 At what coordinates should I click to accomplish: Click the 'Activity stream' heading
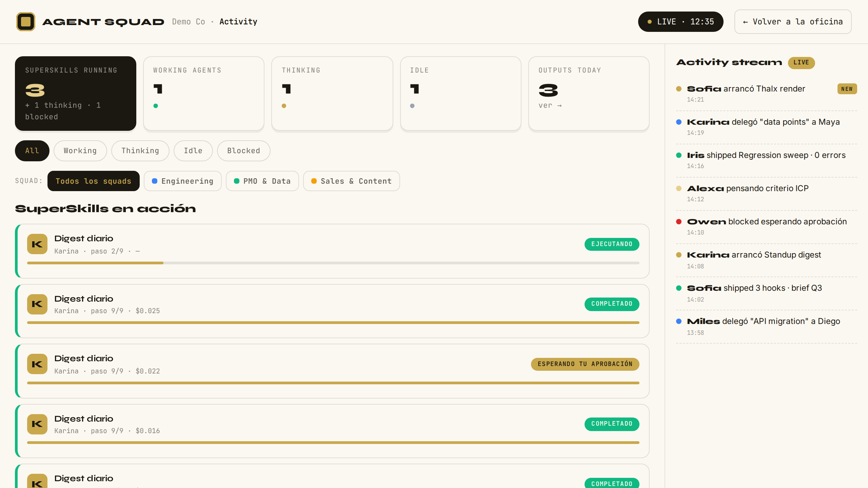tap(729, 62)
